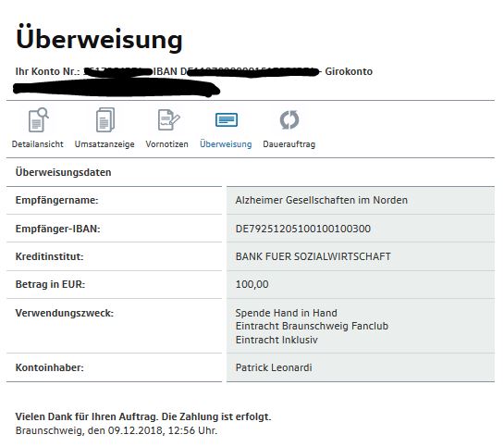Click the Kontoinhaber label
Screen dimensions: 504x447
click(x=50, y=367)
